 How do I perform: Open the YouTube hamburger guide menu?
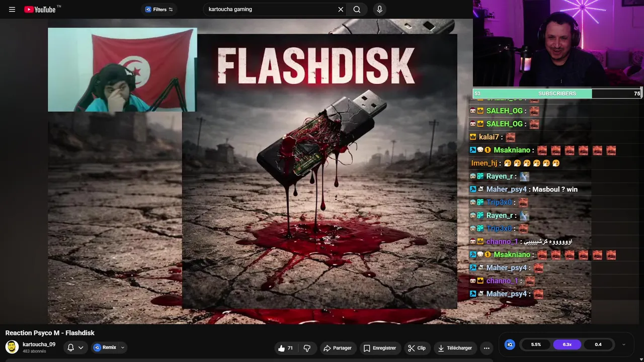(12, 9)
